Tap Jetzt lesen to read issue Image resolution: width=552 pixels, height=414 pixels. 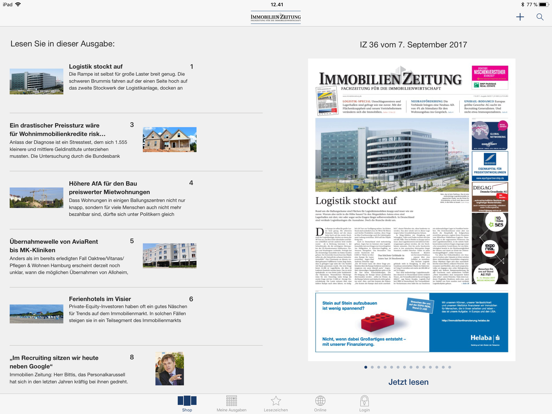pyautogui.click(x=408, y=382)
